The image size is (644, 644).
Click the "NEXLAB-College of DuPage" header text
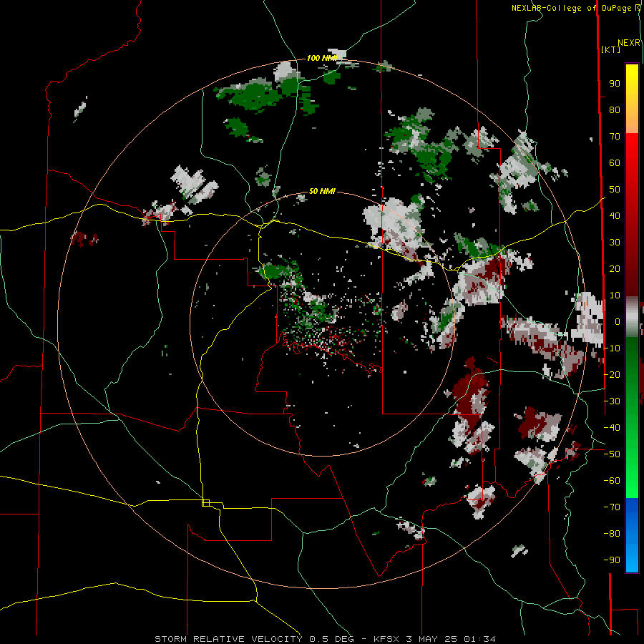(572, 8)
